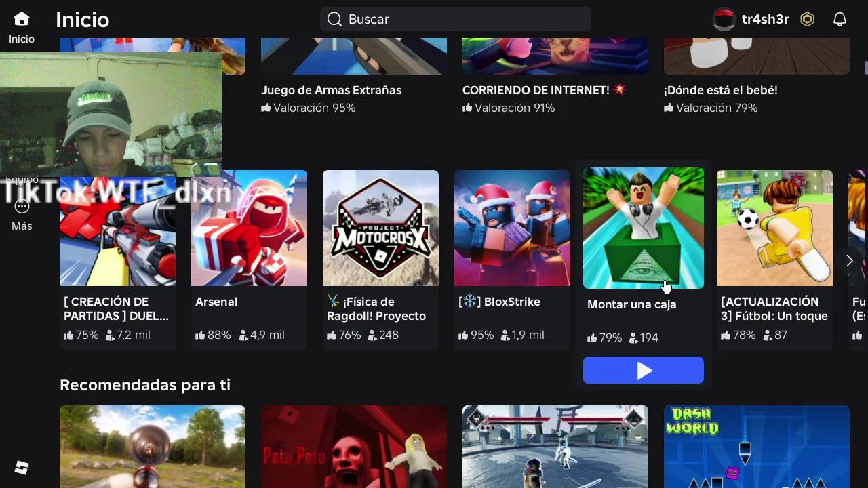Click [ CREACIÓN DE PARTIDAS ] DUEL title
This screenshot has width=868, height=488.
pos(116,308)
